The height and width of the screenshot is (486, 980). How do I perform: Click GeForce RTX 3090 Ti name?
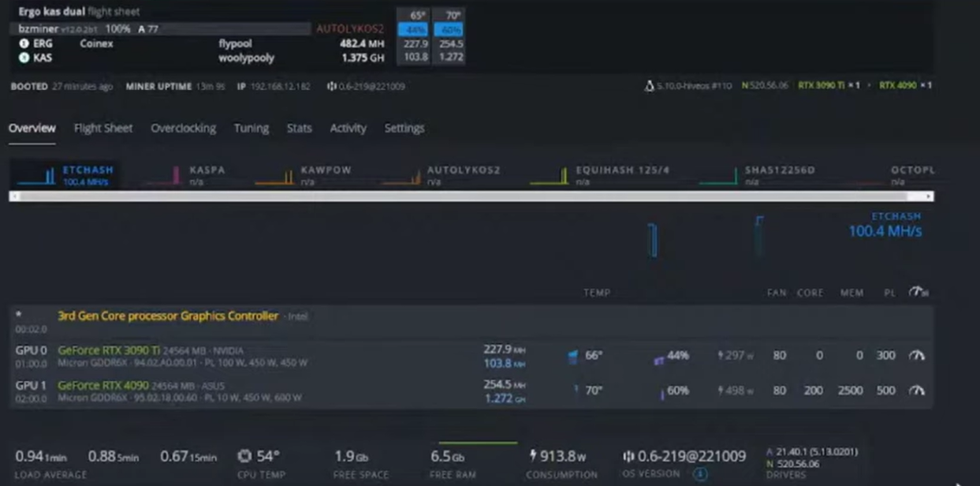click(x=107, y=350)
